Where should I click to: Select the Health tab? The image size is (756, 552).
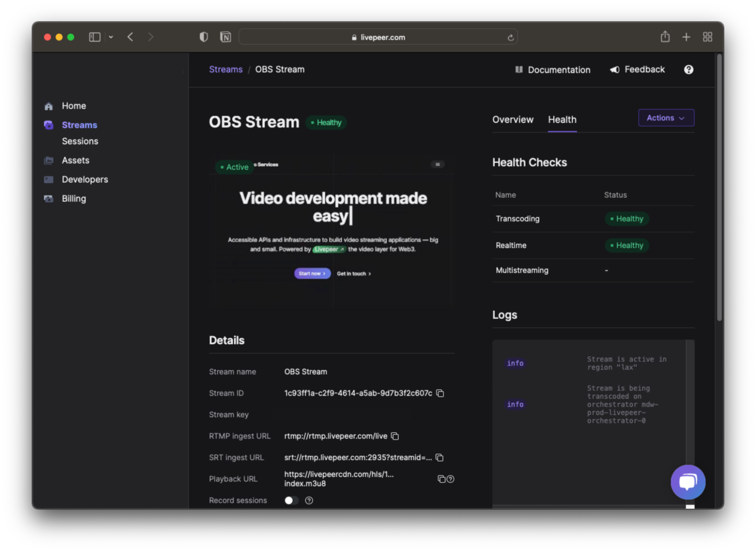562,120
